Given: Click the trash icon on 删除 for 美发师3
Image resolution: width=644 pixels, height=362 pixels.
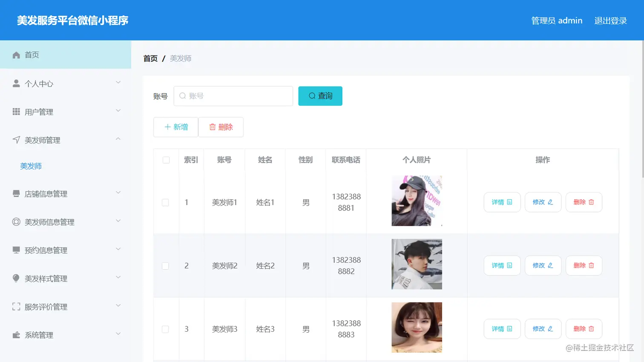Looking at the screenshot, I should point(591,329).
